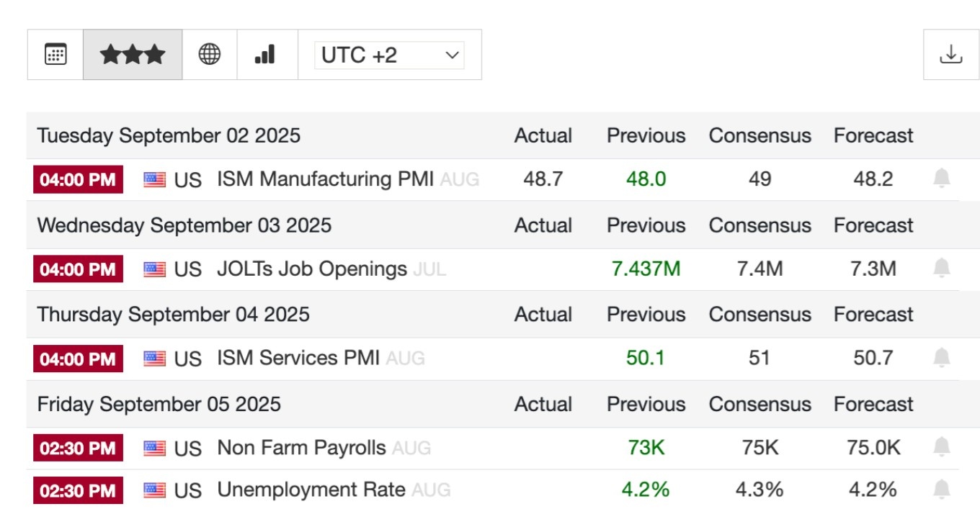Open the Unemployment Rate event
This screenshot has width=980, height=509.
coord(311,490)
